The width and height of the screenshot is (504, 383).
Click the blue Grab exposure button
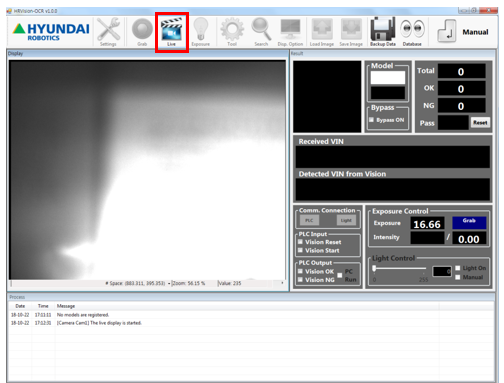click(x=469, y=223)
